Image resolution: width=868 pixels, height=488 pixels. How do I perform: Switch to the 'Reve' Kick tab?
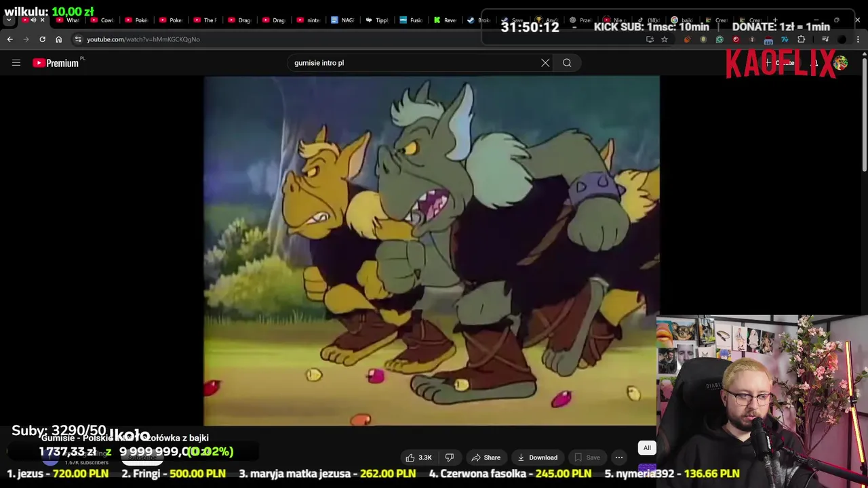click(446, 20)
